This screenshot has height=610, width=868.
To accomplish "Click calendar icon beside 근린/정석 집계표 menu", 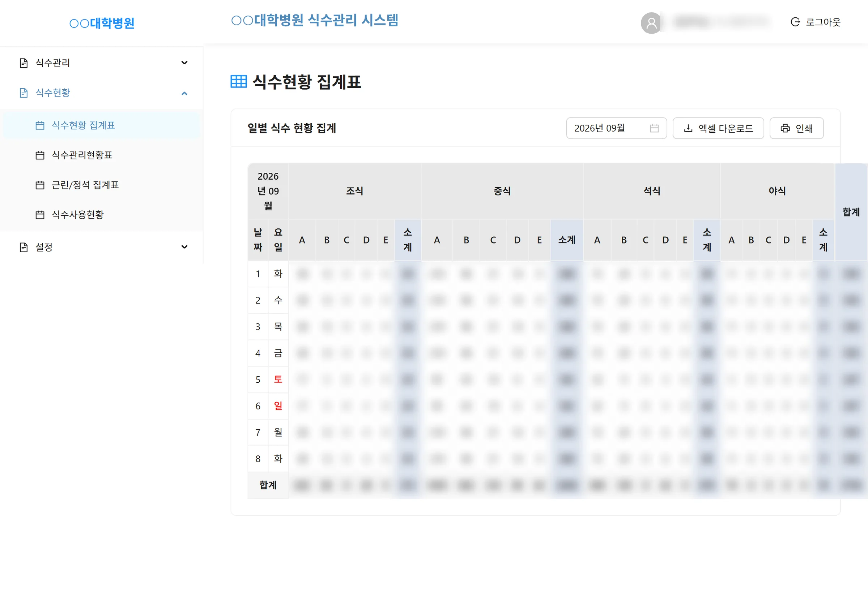I will click(x=40, y=185).
